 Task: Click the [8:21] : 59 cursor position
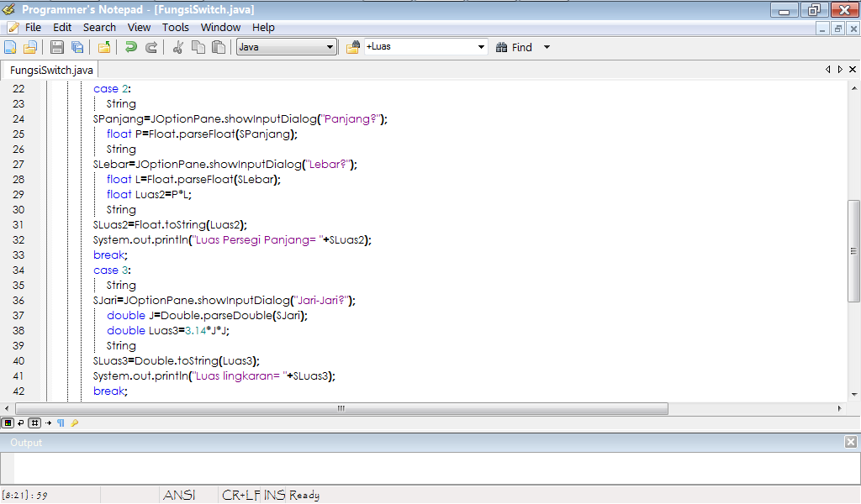pyautogui.click(x=24, y=496)
